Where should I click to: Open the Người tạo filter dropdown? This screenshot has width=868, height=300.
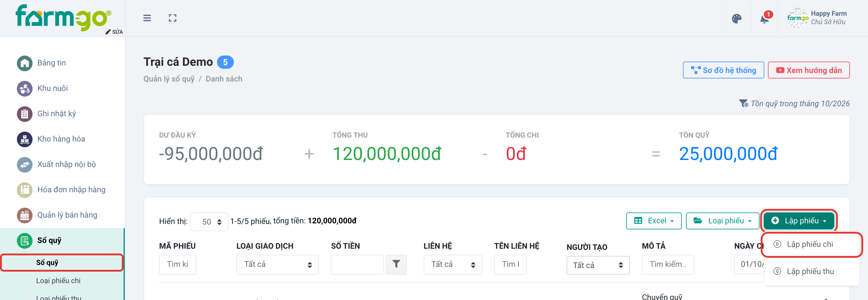click(x=598, y=265)
